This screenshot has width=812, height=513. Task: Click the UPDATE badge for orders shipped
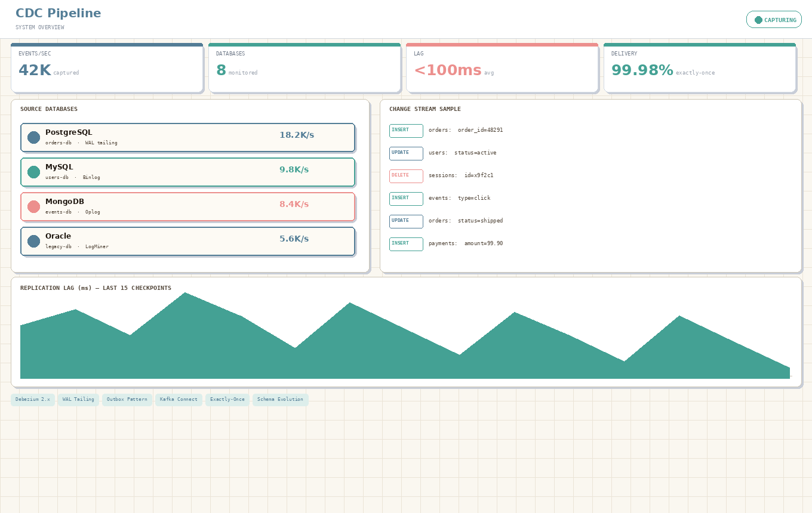406,221
